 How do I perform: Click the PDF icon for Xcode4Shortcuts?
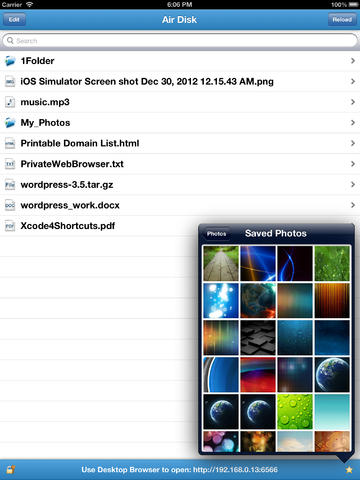tap(10, 226)
